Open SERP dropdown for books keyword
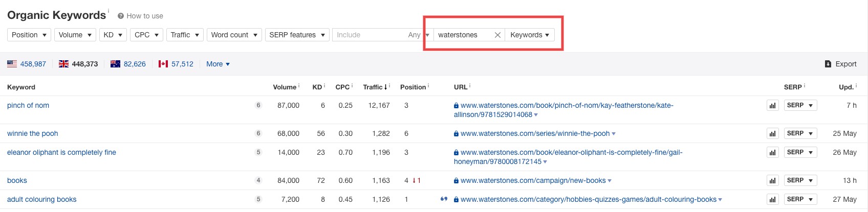This screenshot has height=212, width=868. pyautogui.click(x=800, y=180)
